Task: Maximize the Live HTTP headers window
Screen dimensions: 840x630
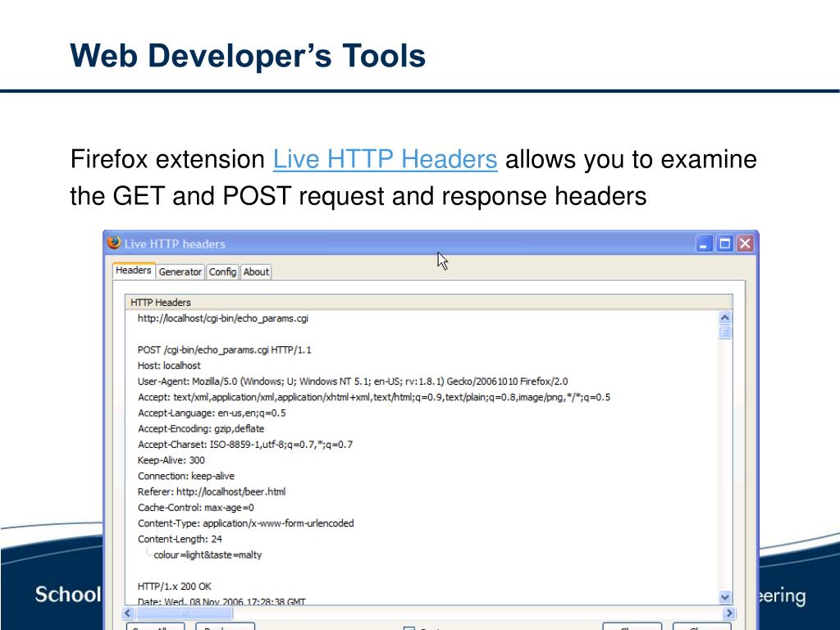Action: 725,244
